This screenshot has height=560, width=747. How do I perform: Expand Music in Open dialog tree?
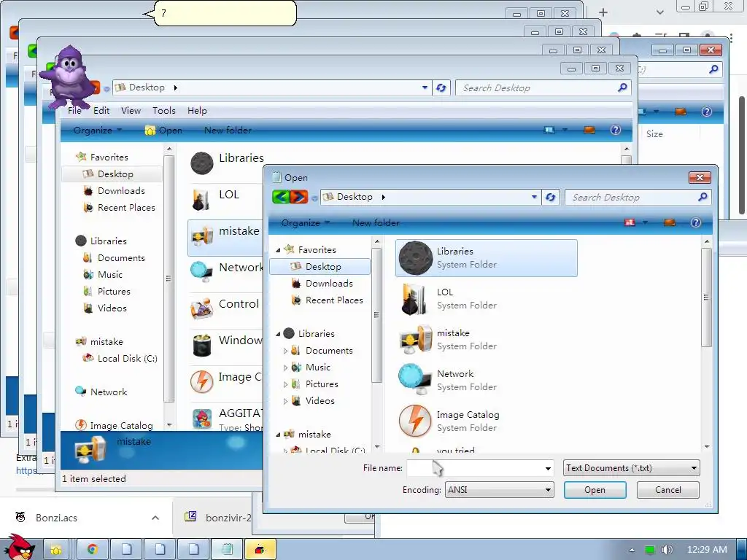[285, 367]
